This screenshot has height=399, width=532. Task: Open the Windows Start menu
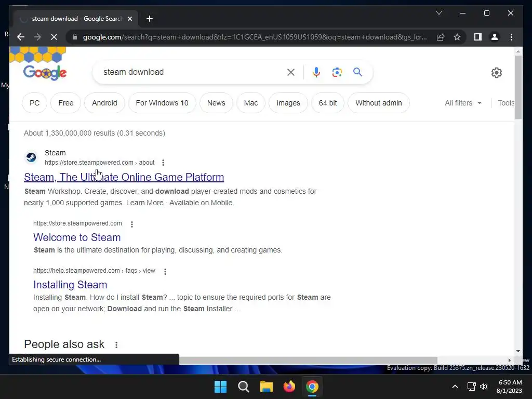[x=220, y=387]
